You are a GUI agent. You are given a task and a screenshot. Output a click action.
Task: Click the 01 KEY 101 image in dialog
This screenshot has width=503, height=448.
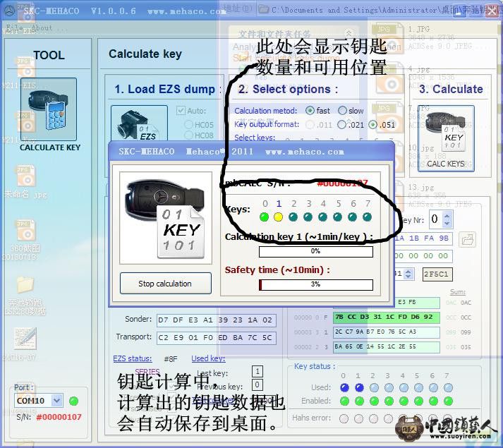[x=166, y=218]
